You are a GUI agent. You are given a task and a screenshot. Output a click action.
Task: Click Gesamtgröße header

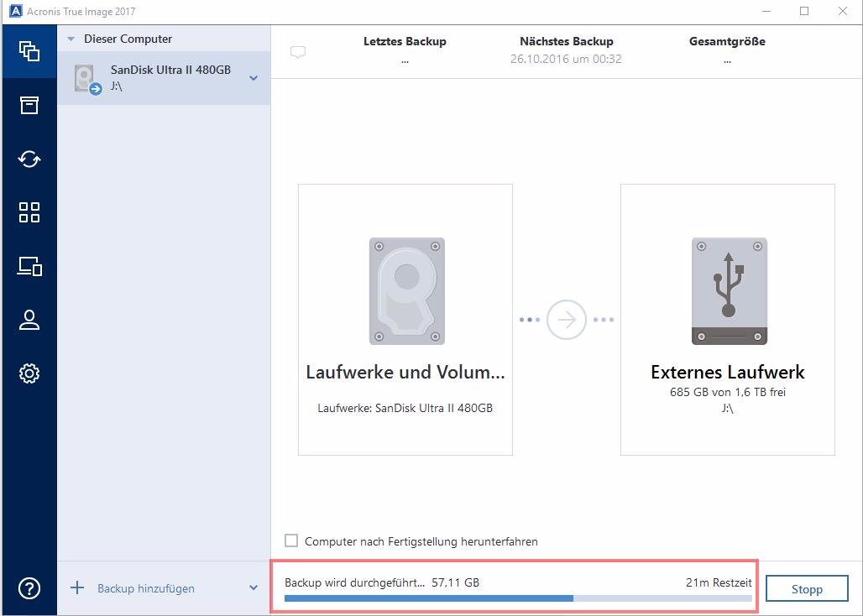tap(727, 41)
